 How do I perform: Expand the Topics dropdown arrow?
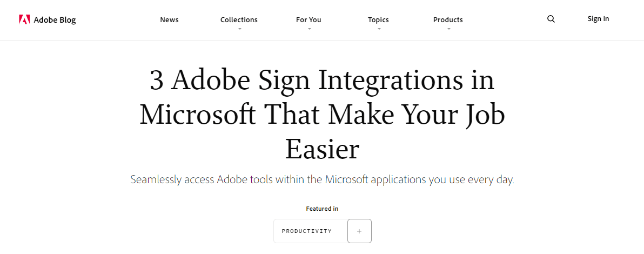(x=379, y=29)
